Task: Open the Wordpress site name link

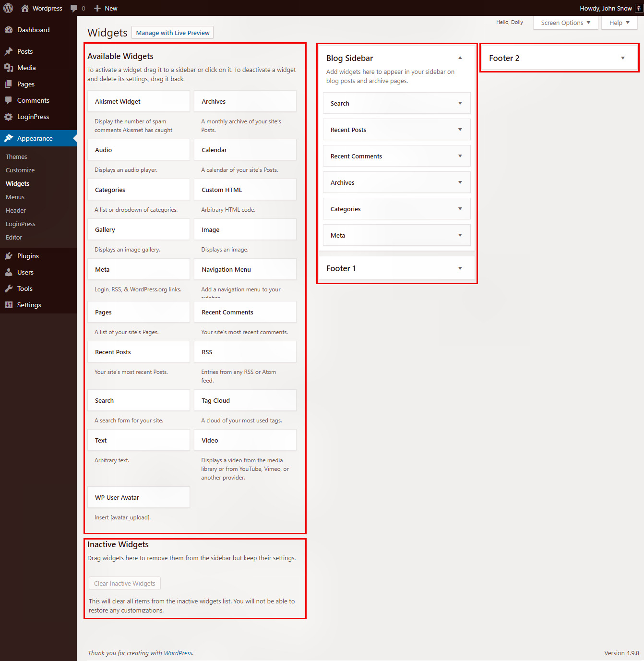Action: pyautogui.click(x=48, y=8)
